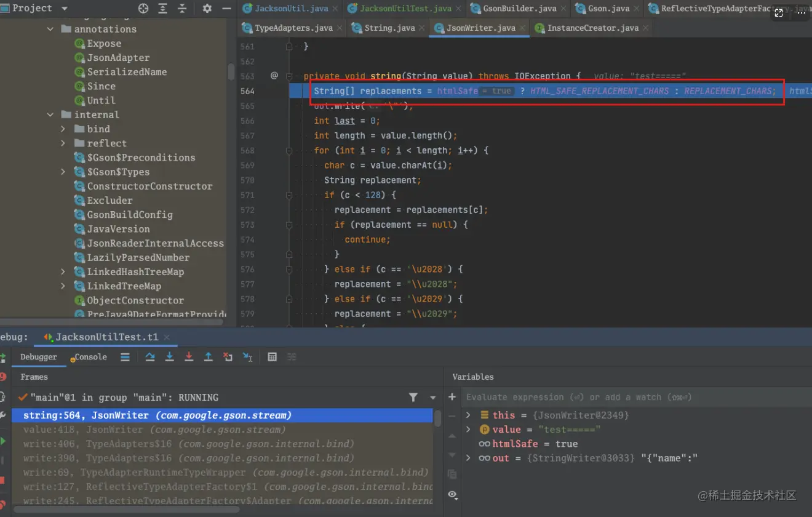Click Step Over debugger icon
Screen dimensions: 812x517
pyautogui.click(x=150, y=357)
